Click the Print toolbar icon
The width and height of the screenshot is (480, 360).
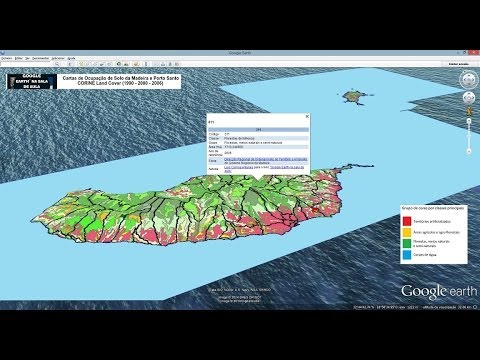point(163,64)
